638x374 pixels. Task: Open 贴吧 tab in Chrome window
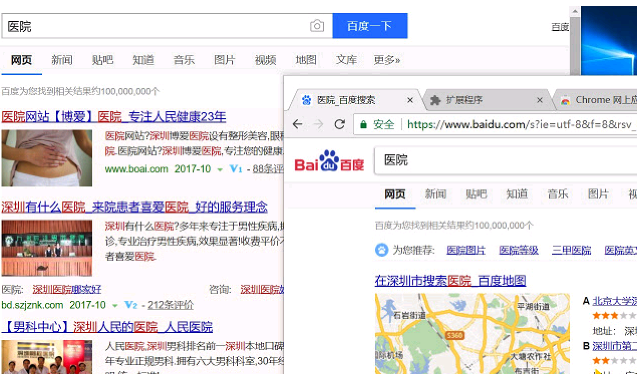(x=476, y=194)
